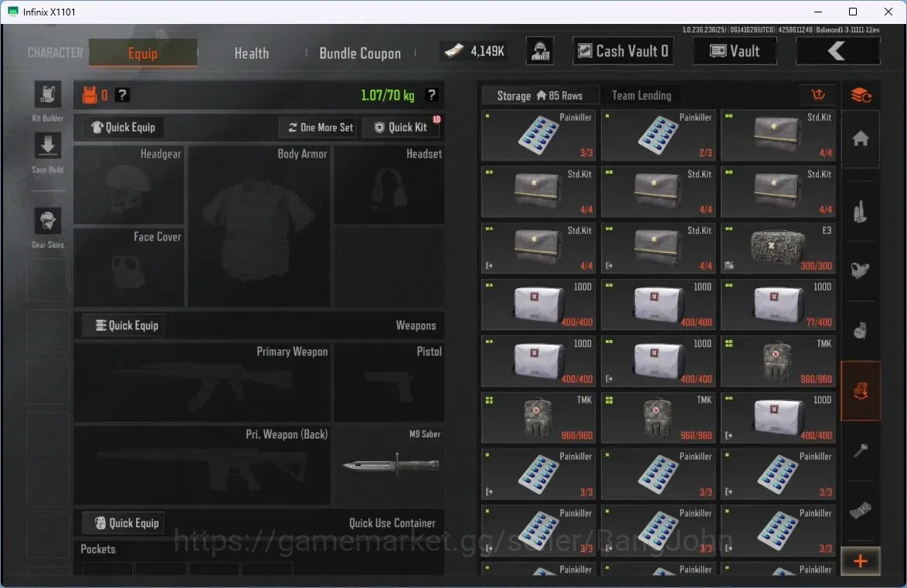Click the orange plus add button

point(861,561)
